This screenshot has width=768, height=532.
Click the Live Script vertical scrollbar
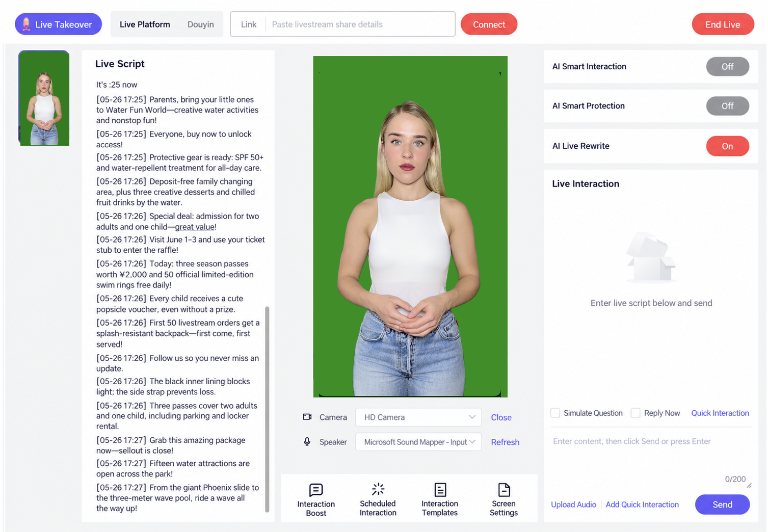click(x=267, y=409)
